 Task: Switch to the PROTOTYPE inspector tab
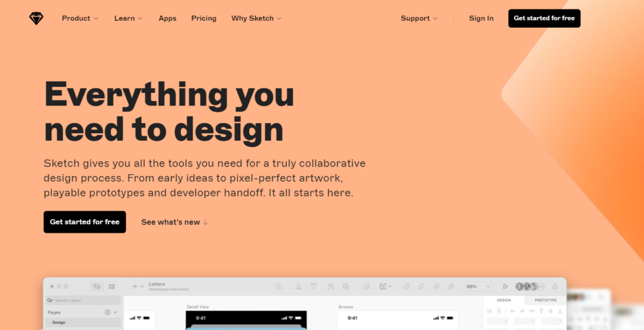(545, 300)
